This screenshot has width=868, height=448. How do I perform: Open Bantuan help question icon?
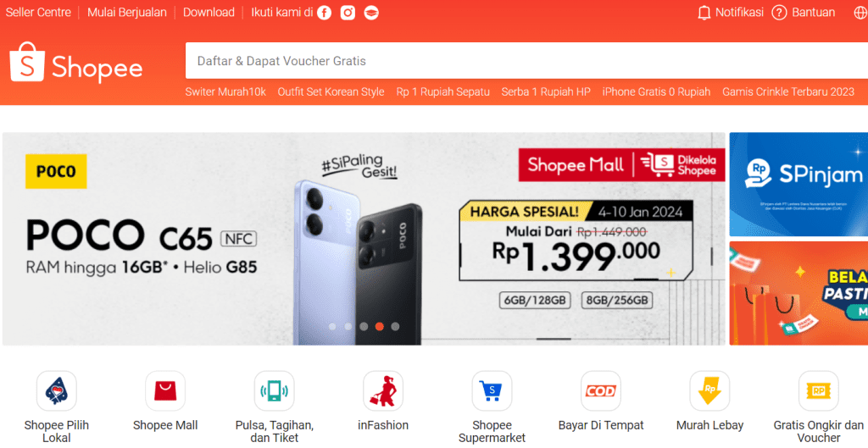pos(780,13)
